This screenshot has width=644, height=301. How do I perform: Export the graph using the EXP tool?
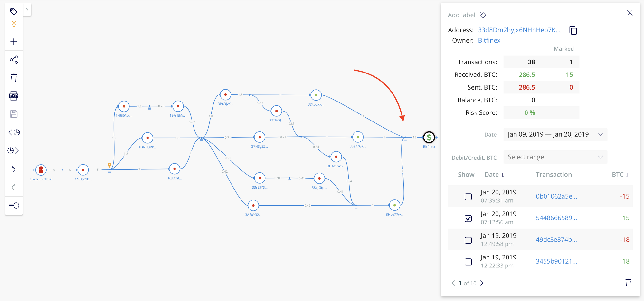click(x=14, y=96)
